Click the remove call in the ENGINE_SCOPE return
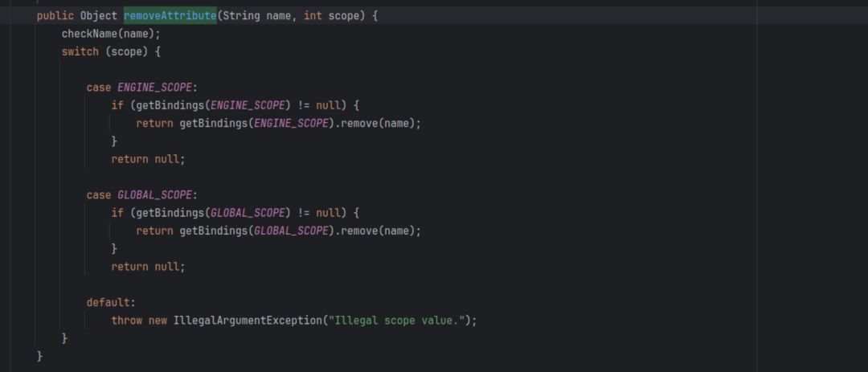The image size is (868, 372). tap(359, 124)
